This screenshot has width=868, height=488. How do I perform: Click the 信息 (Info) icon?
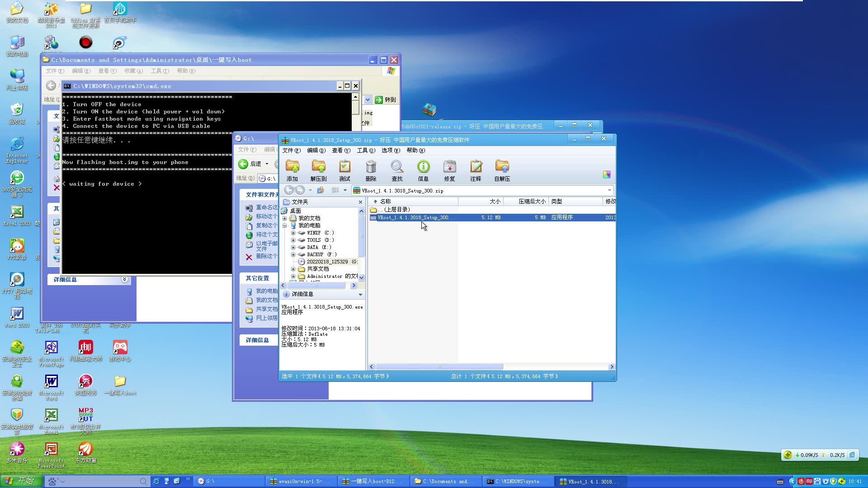click(423, 170)
